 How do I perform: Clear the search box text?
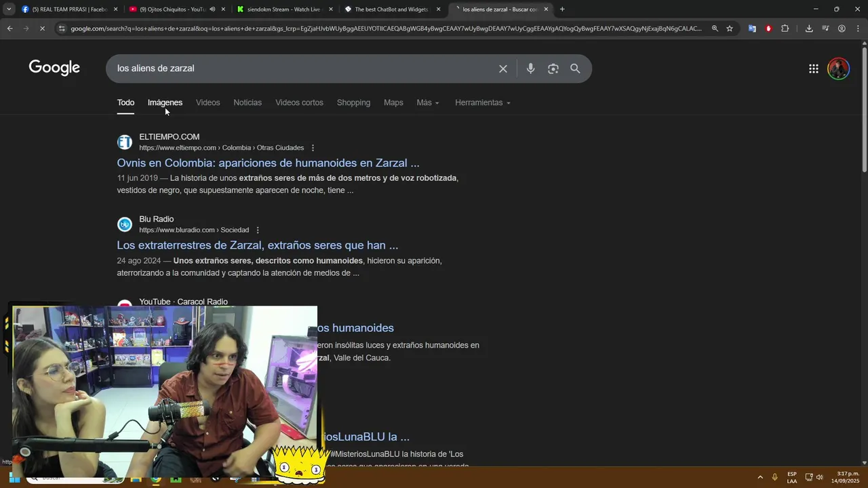pyautogui.click(x=503, y=68)
